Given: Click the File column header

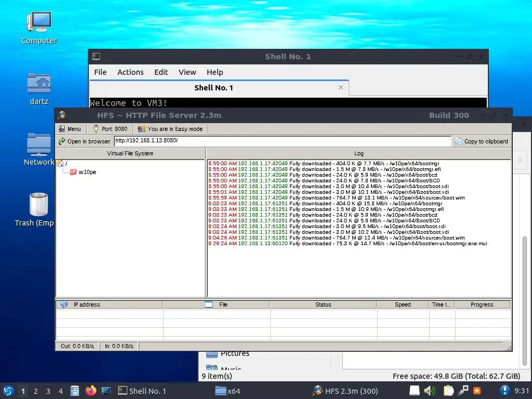Looking at the screenshot, I should pos(216,304).
